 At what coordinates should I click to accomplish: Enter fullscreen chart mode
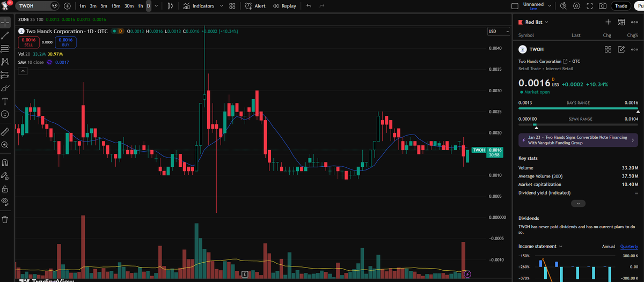click(x=590, y=6)
